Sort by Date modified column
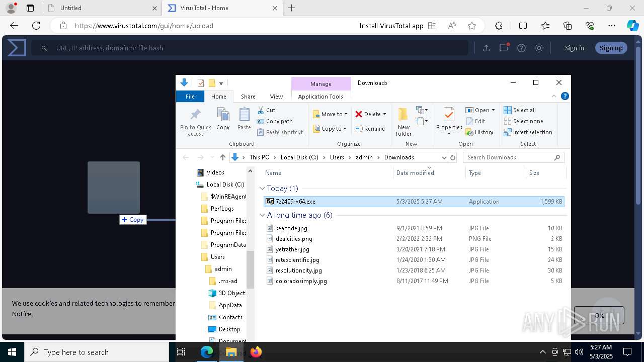Image resolution: width=644 pixels, height=362 pixels. [x=415, y=173]
